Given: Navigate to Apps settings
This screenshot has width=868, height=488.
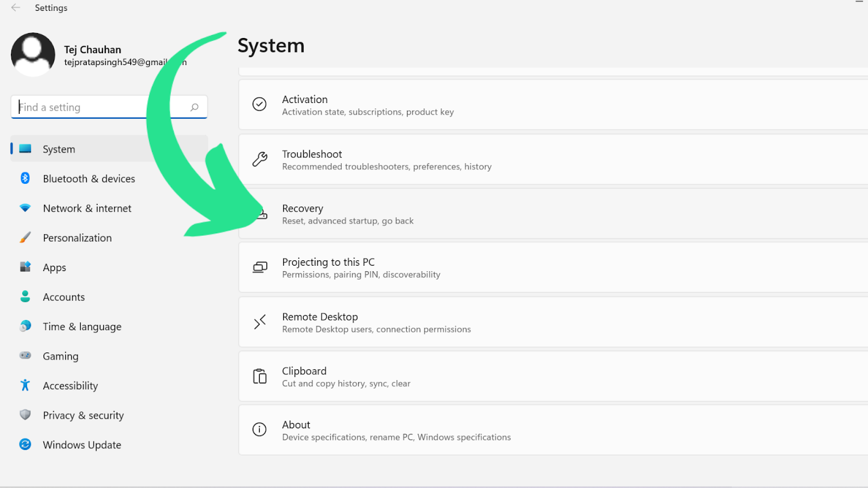Looking at the screenshot, I should tap(109, 267).
